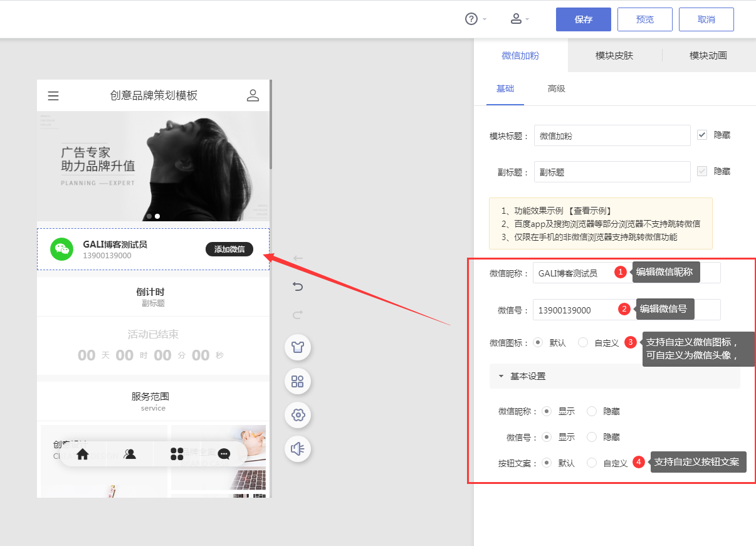Click the second banner carousel dot
Screen dimensions: 756x546
click(157, 216)
